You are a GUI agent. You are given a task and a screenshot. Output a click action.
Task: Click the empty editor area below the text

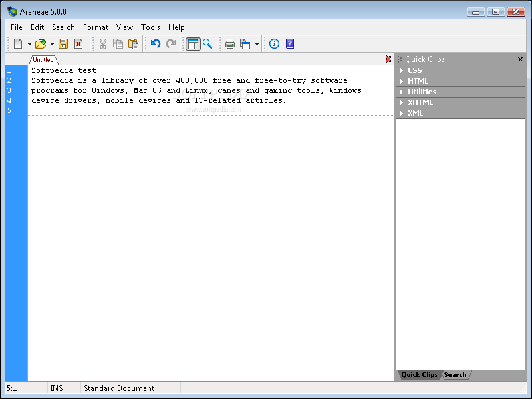(210, 247)
